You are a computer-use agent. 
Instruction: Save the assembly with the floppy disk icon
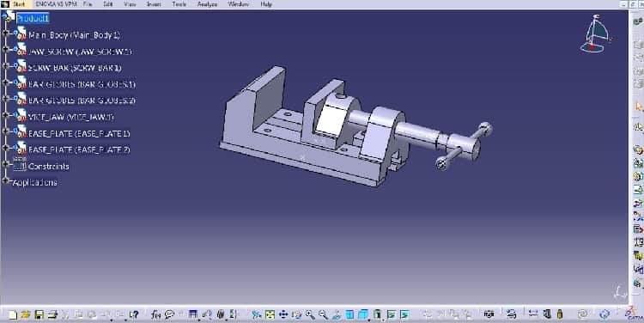click(39, 314)
